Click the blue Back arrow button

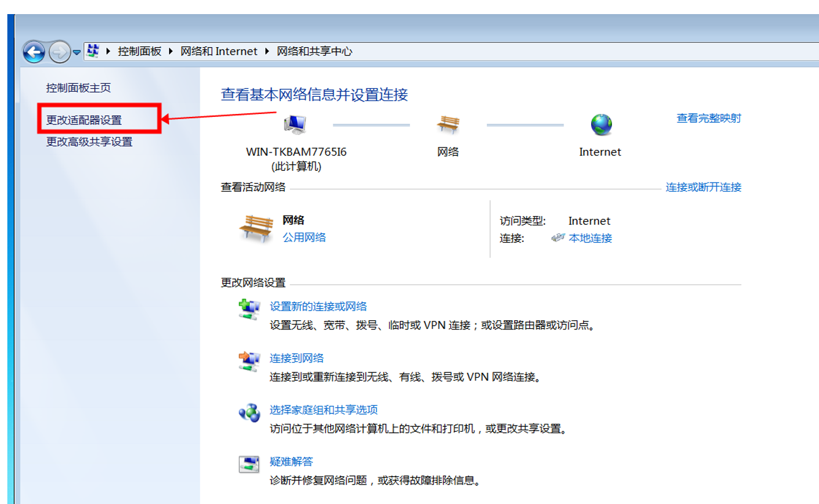[34, 52]
